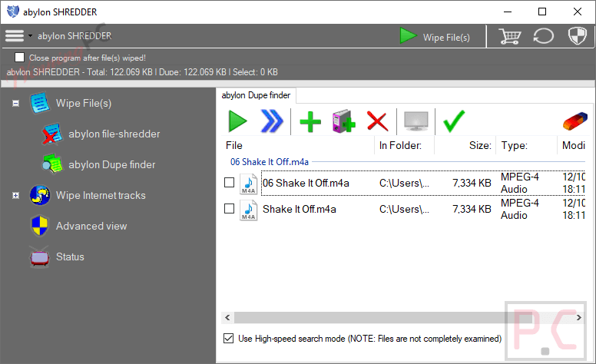Open Status in the sidebar
The image size is (596, 364).
(70, 256)
